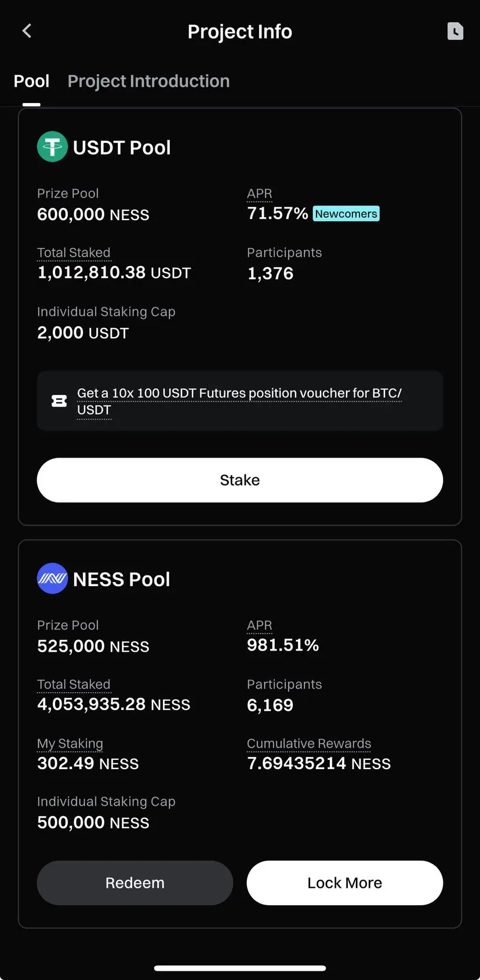Image resolution: width=480 pixels, height=980 pixels.
Task: Switch to the Pool tab
Action: coord(31,81)
